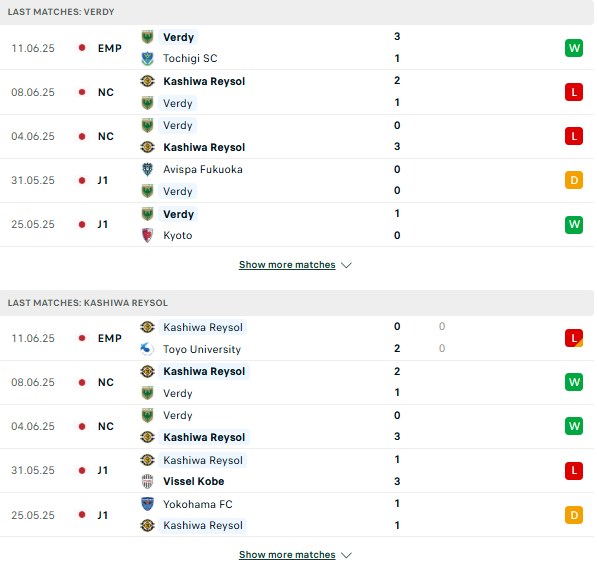
Task: Click Kashiwa Reysol crest in Toyo University match
Action: click(147, 327)
